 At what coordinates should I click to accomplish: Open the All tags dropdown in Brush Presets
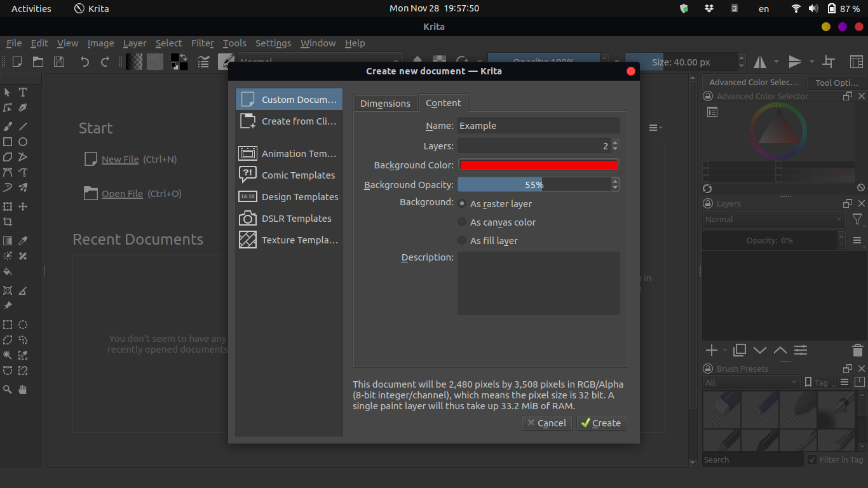pos(751,382)
